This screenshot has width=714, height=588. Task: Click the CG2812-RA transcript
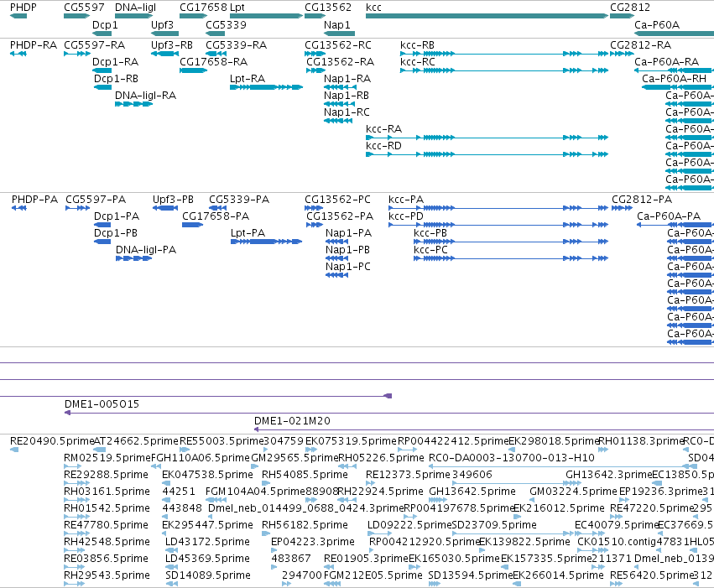point(622,54)
